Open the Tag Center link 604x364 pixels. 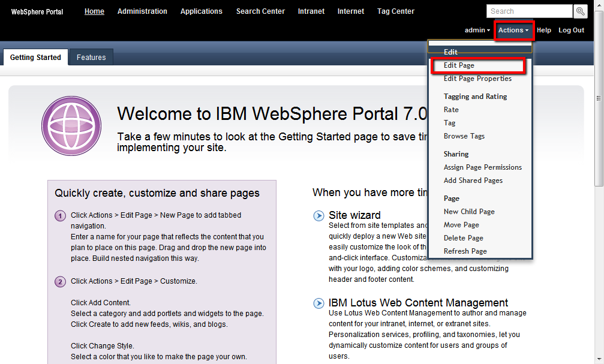click(x=396, y=11)
